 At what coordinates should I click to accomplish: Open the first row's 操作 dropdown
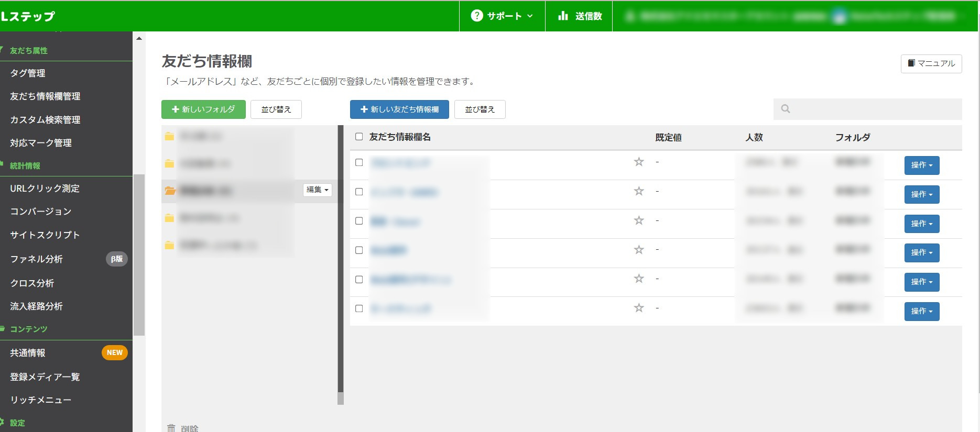922,165
